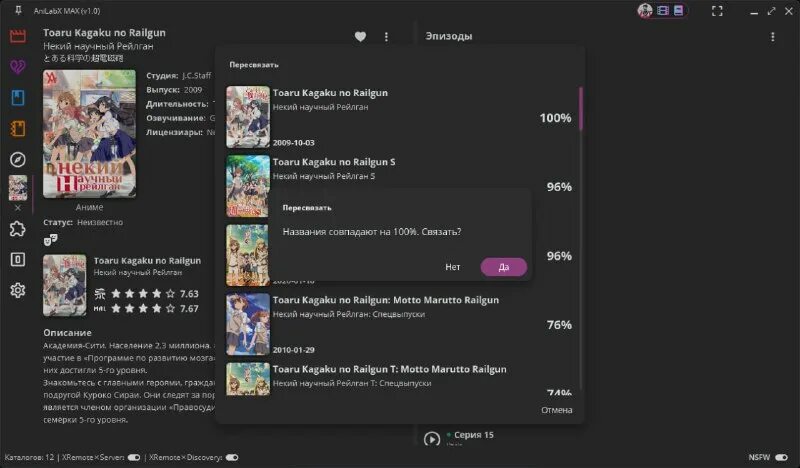Click the date 2010-01-29
Viewport: 800px width, 468px height.
(293, 350)
